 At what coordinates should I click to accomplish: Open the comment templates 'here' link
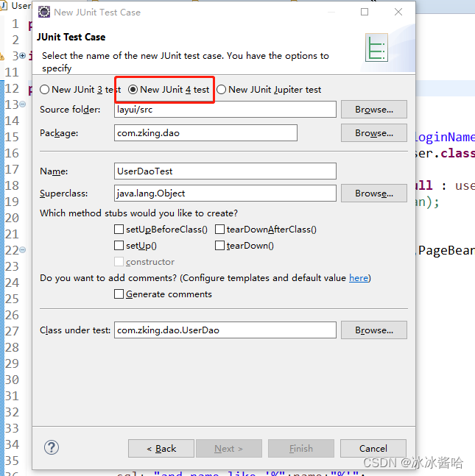(x=359, y=278)
